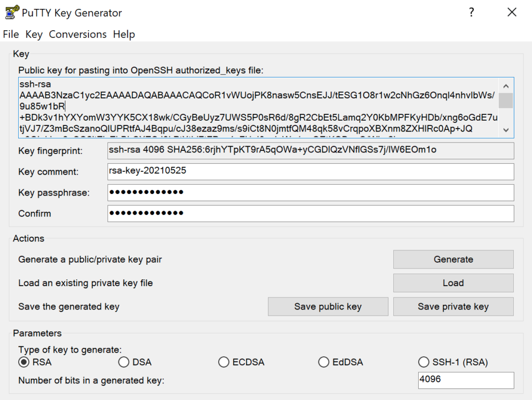532x400 pixels.
Task: Open the Key menu
Action: click(x=33, y=34)
